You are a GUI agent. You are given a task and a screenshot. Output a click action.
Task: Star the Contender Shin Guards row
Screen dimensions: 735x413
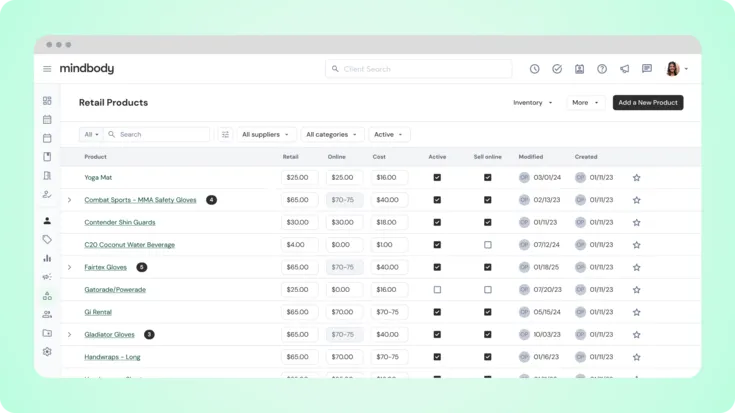coord(636,223)
